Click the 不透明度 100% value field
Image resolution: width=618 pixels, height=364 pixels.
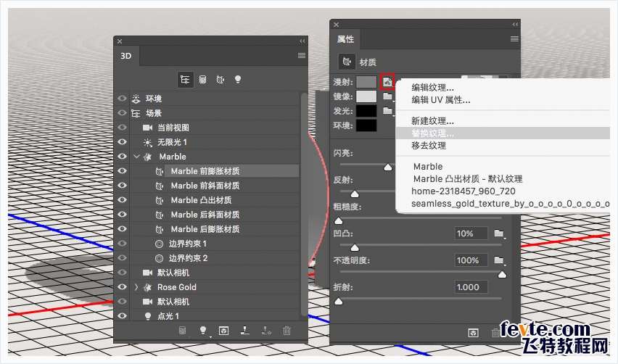(x=471, y=260)
